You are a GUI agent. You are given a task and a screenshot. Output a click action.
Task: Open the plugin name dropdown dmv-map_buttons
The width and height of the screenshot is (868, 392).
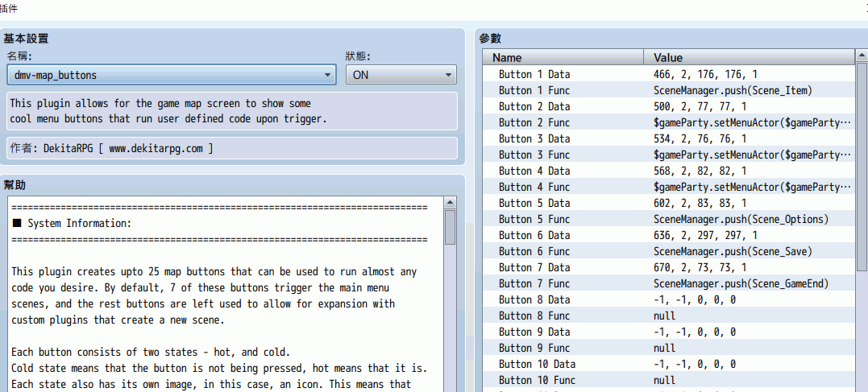pyautogui.click(x=171, y=75)
